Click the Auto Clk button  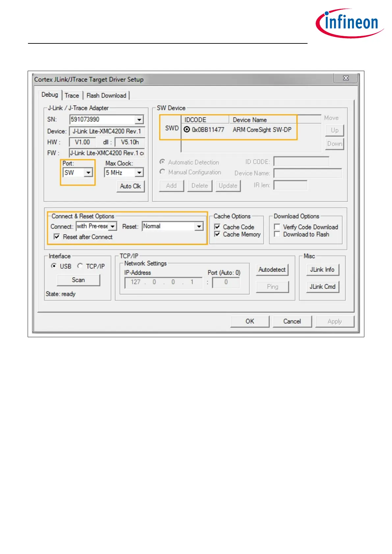click(x=130, y=186)
